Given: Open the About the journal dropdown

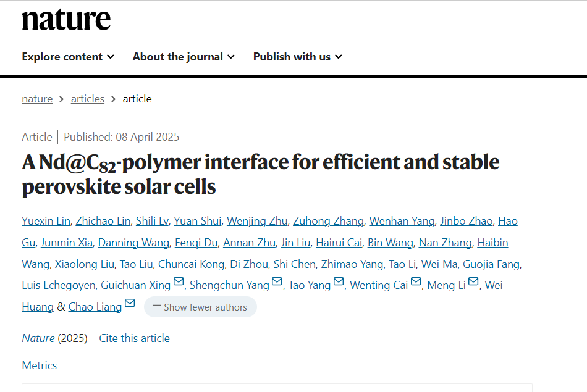Looking at the screenshot, I should (x=184, y=57).
